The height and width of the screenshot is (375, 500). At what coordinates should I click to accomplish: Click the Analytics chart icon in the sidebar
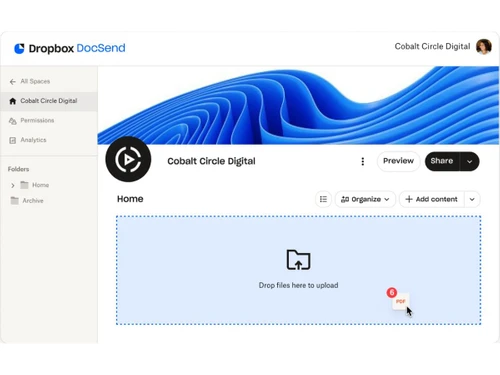coord(13,140)
